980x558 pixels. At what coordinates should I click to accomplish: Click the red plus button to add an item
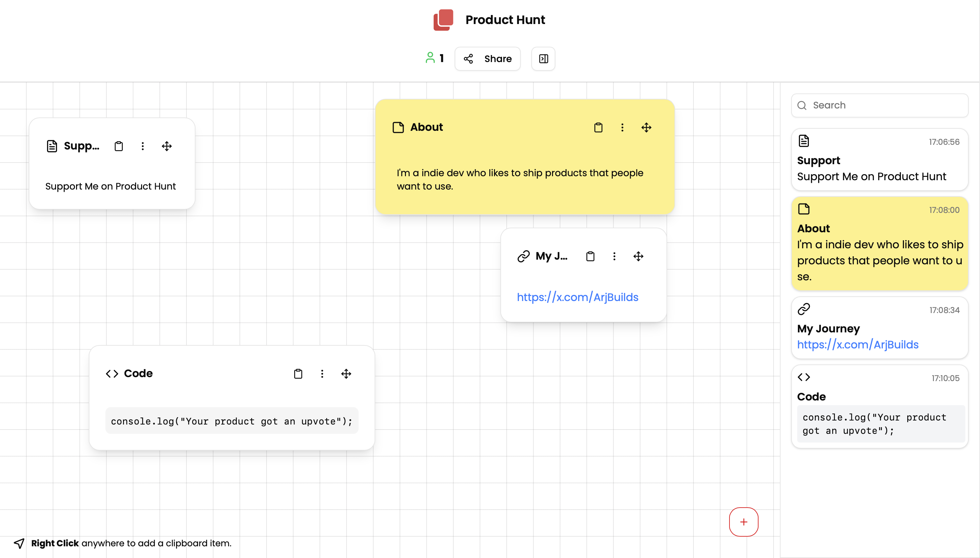point(743,522)
